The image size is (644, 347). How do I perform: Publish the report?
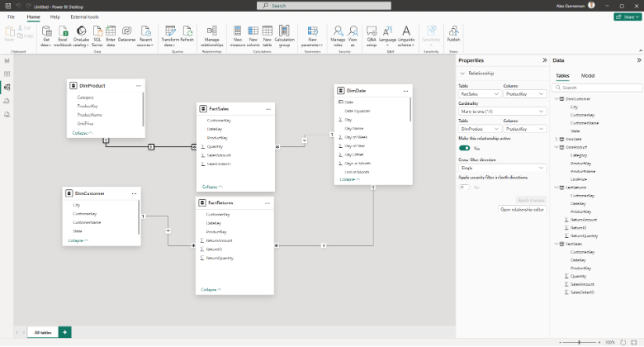(453, 34)
